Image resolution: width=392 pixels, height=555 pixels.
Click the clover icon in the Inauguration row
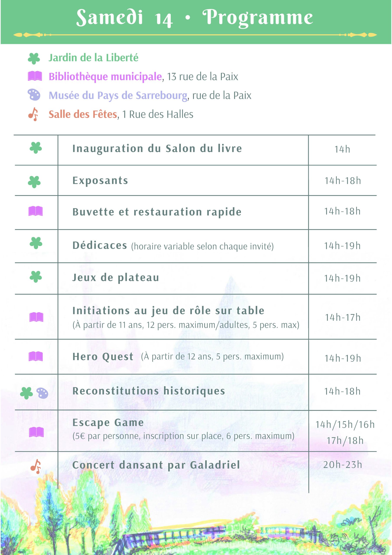(x=36, y=148)
